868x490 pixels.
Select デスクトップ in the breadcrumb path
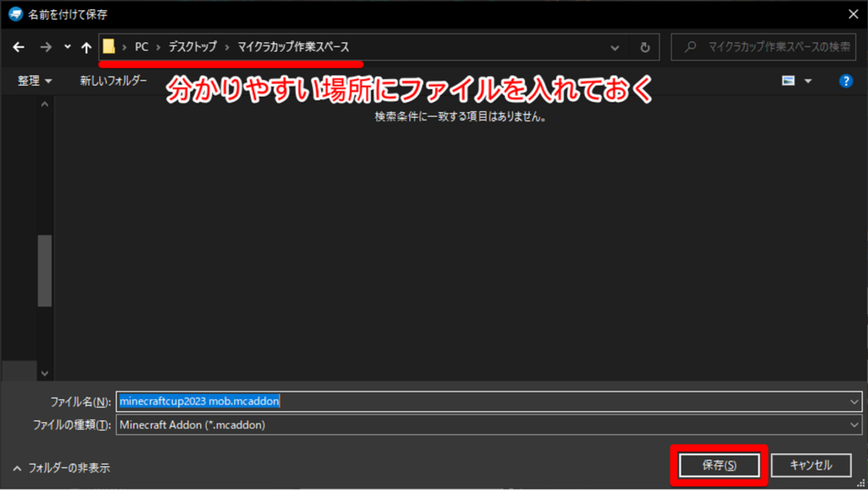tap(191, 47)
